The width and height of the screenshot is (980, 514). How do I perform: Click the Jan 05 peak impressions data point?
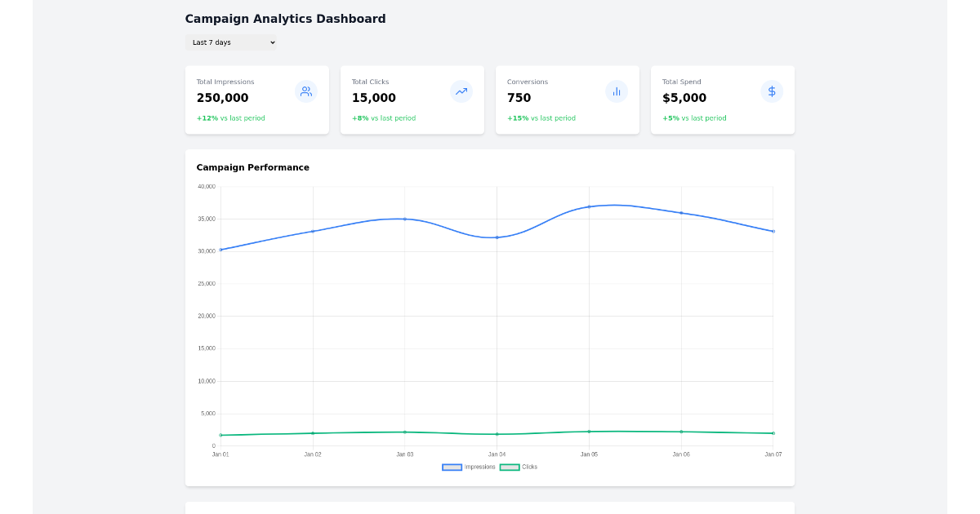pos(589,206)
